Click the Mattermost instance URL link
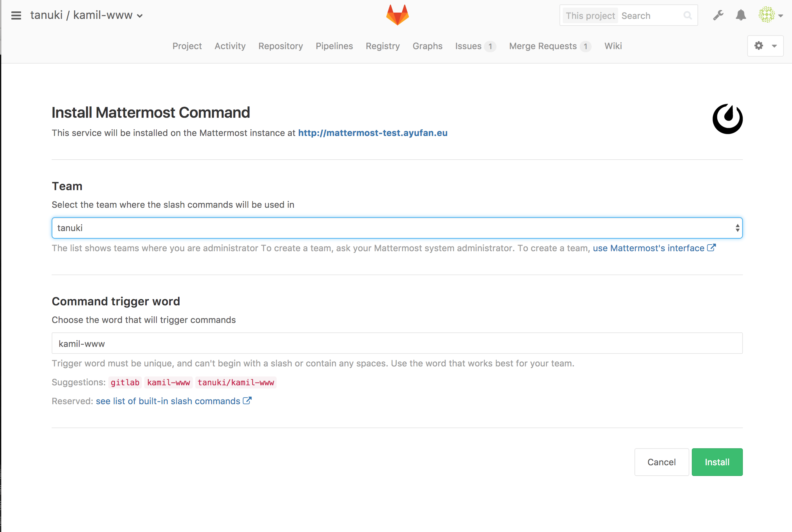 pos(372,133)
